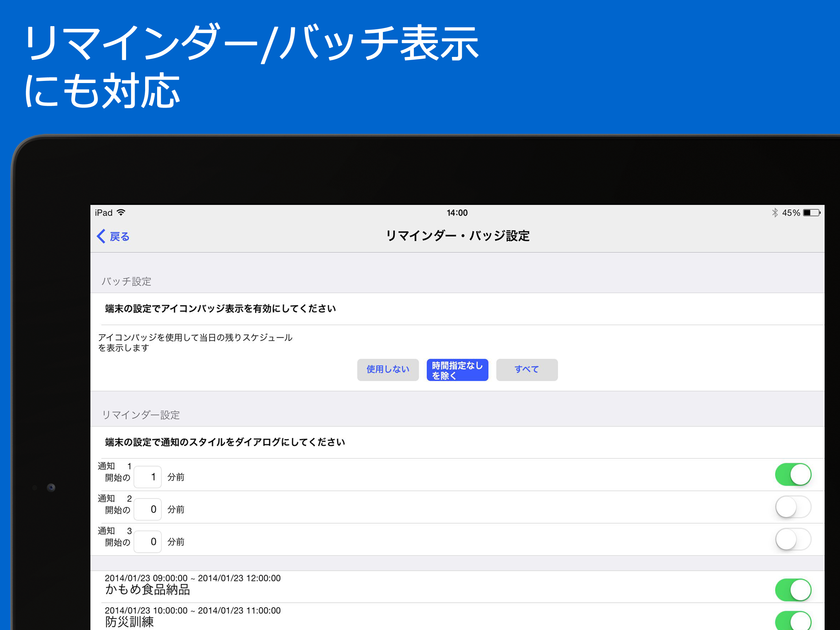Tap 端末の設定で通知のスタイル notice row
Screen dimensions: 840x630
click(457, 442)
